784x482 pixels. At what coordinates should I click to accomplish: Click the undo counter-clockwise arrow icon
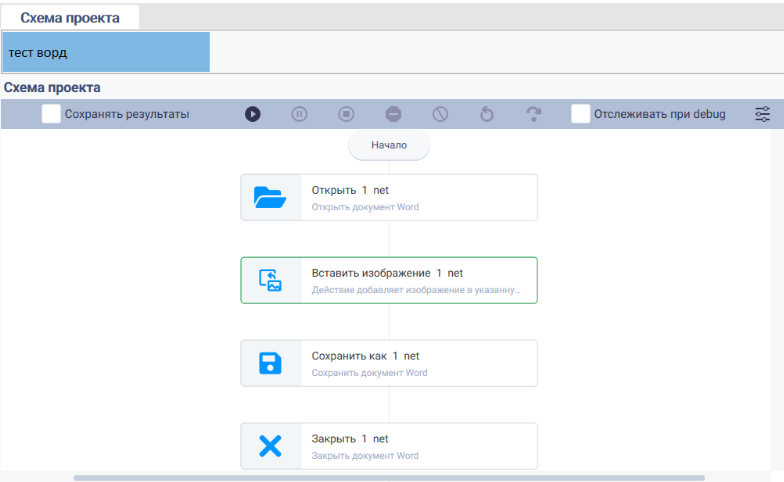coord(486,114)
